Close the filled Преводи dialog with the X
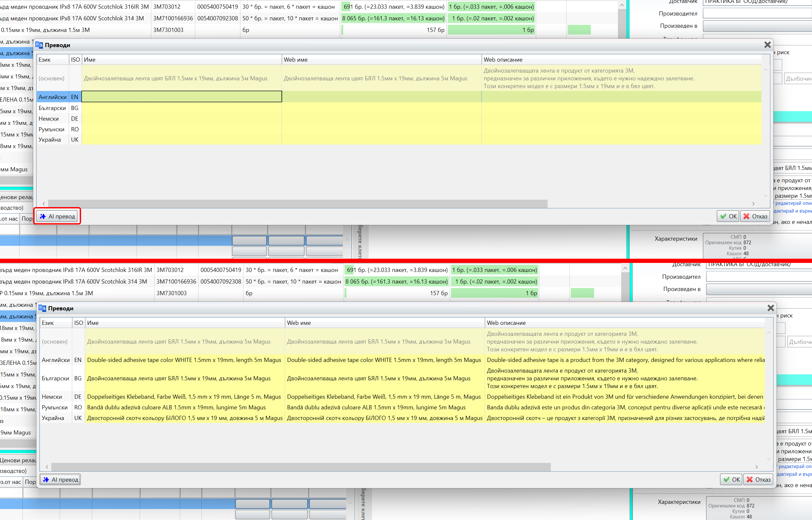Screen dimensions: 812x520 pos(770,308)
